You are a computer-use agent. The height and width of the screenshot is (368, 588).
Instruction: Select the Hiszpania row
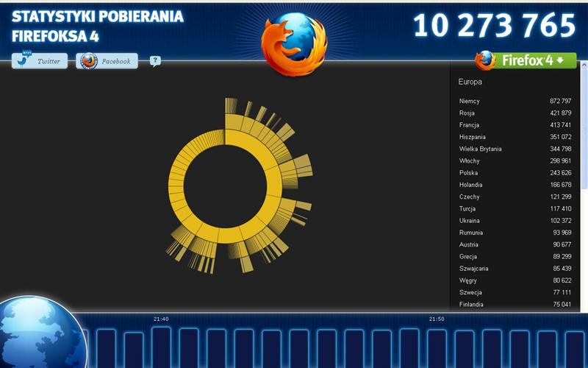click(x=515, y=137)
